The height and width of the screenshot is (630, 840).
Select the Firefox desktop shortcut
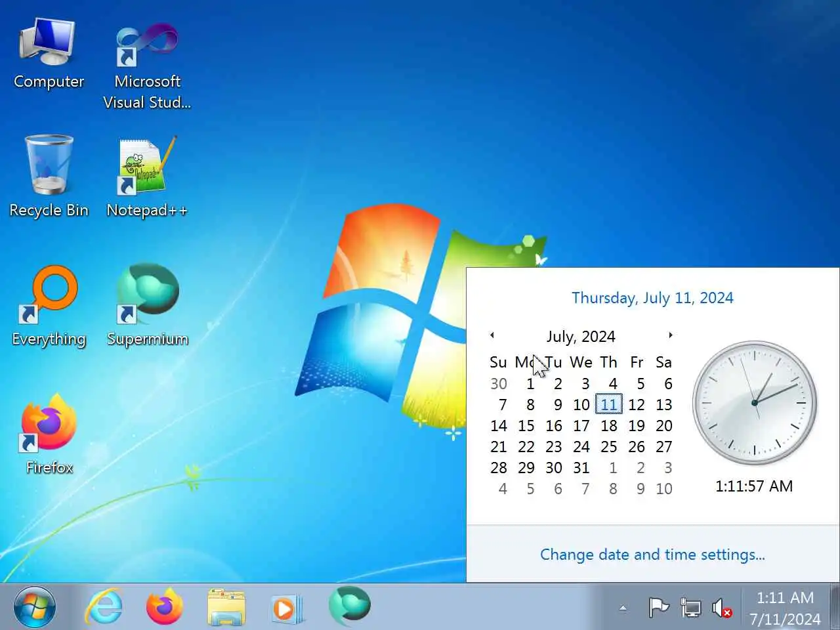49,434
